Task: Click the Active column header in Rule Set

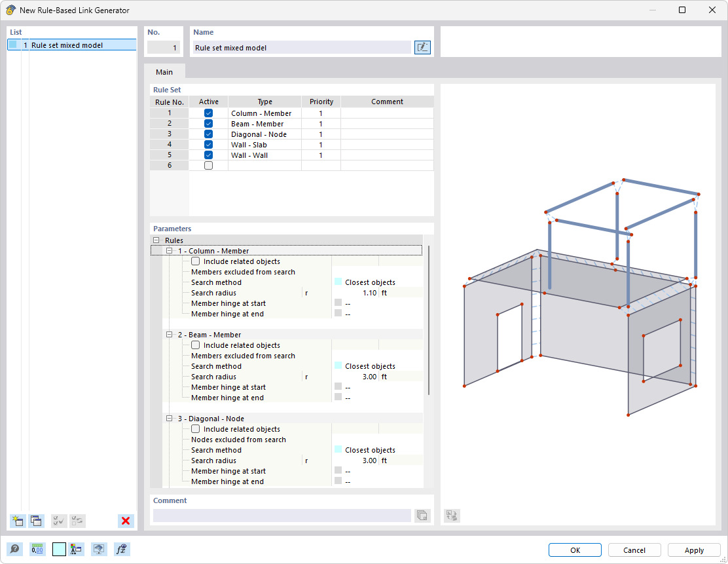Action: point(208,102)
